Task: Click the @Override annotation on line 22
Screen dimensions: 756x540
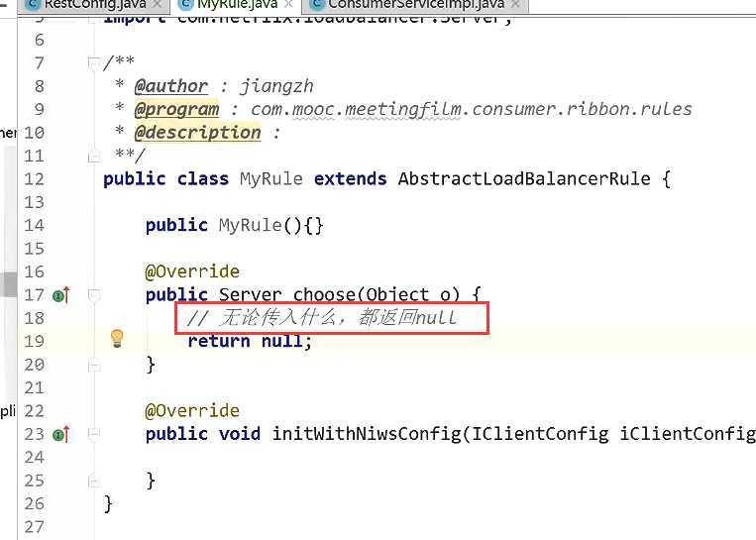Action: pos(192,411)
